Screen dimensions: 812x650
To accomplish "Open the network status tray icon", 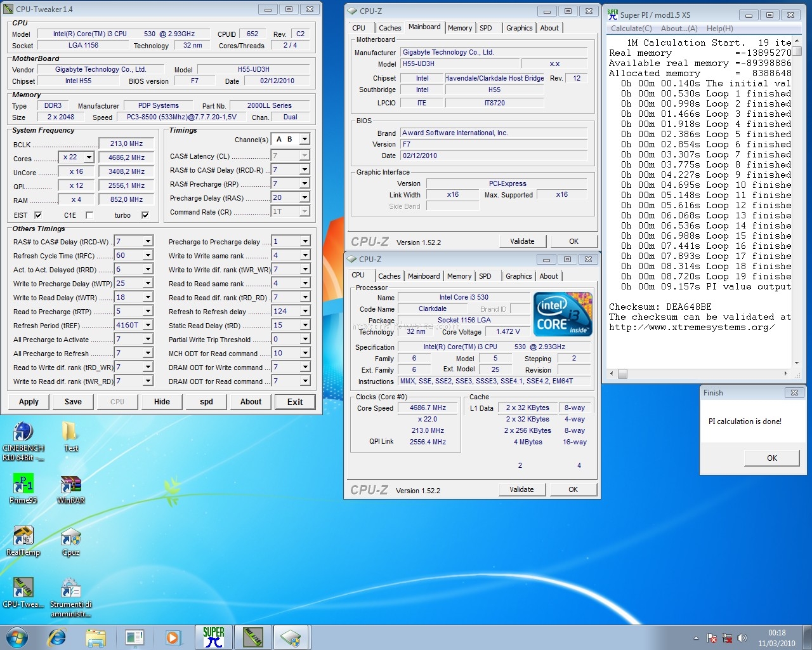I will 727,638.
